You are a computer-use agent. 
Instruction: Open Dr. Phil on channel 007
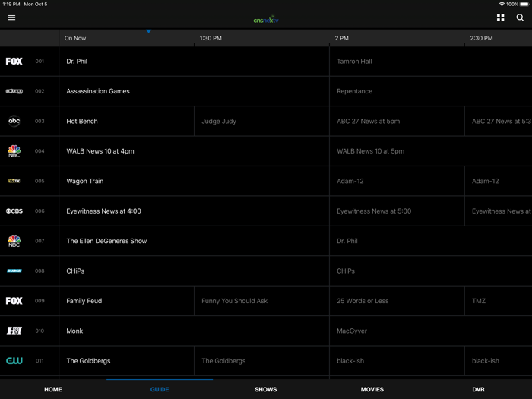[x=431, y=241]
